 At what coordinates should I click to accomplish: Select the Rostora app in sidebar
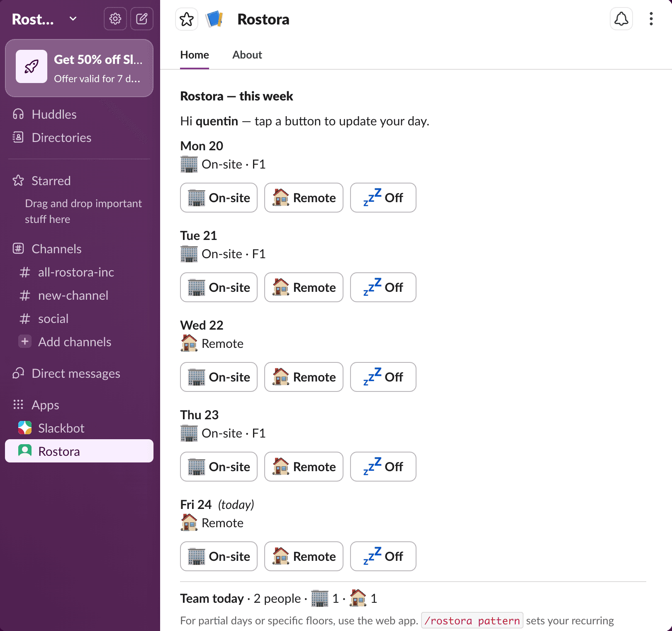point(79,451)
